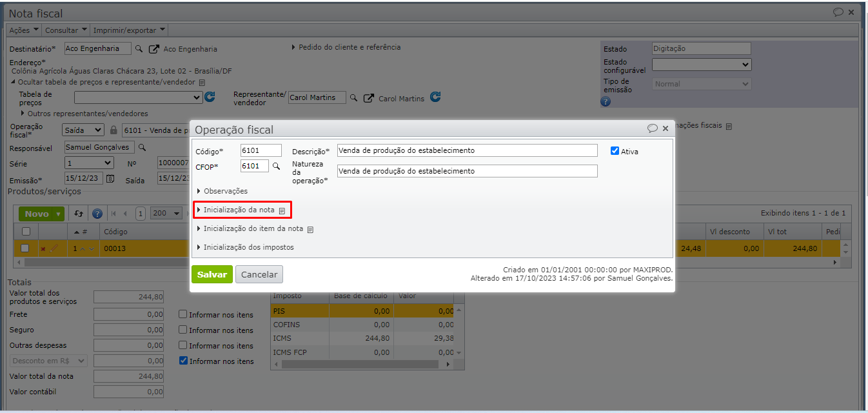
Task: Expand Pedido do cliente e referência
Action: 346,47
